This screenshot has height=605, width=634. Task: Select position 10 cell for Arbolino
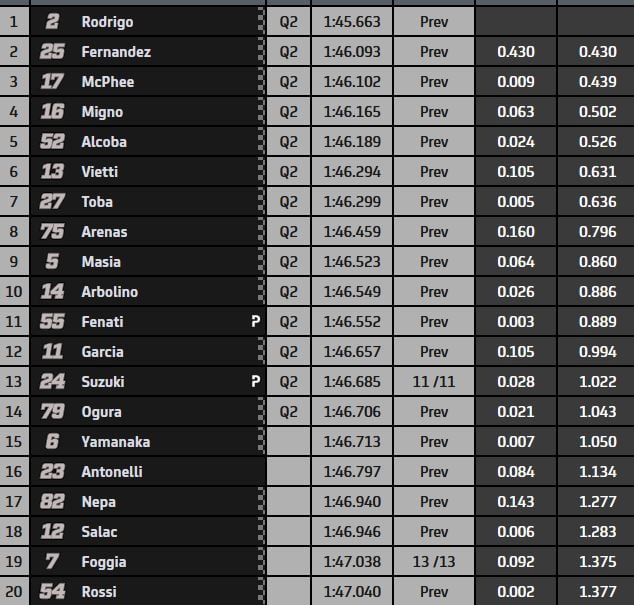[x=14, y=292]
